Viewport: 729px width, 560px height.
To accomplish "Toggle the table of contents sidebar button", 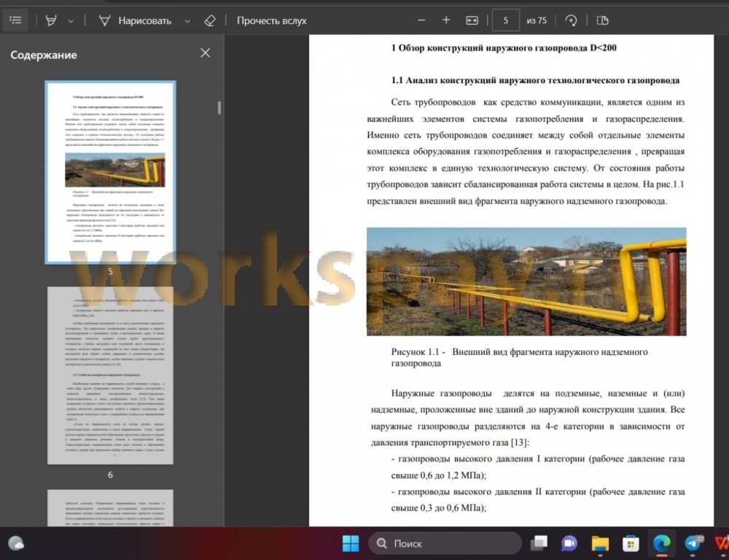I will tap(15, 20).
